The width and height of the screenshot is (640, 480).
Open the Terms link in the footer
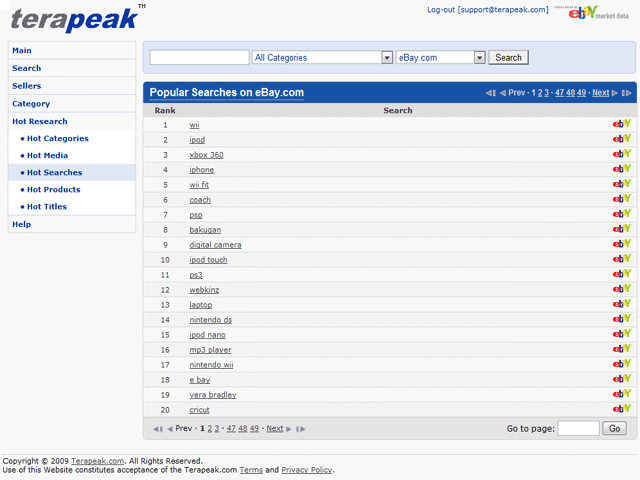[x=251, y=470]
